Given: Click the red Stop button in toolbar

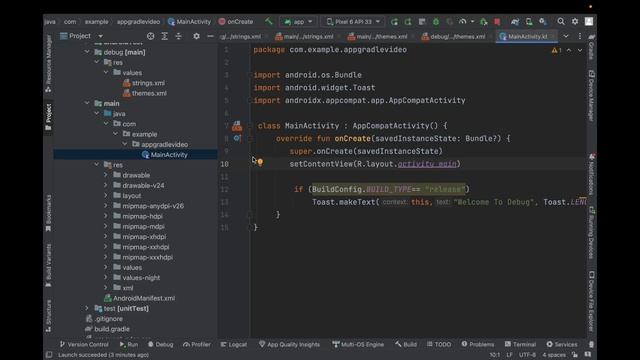Looking at the screenshot, I should click(x=497, y=22).
